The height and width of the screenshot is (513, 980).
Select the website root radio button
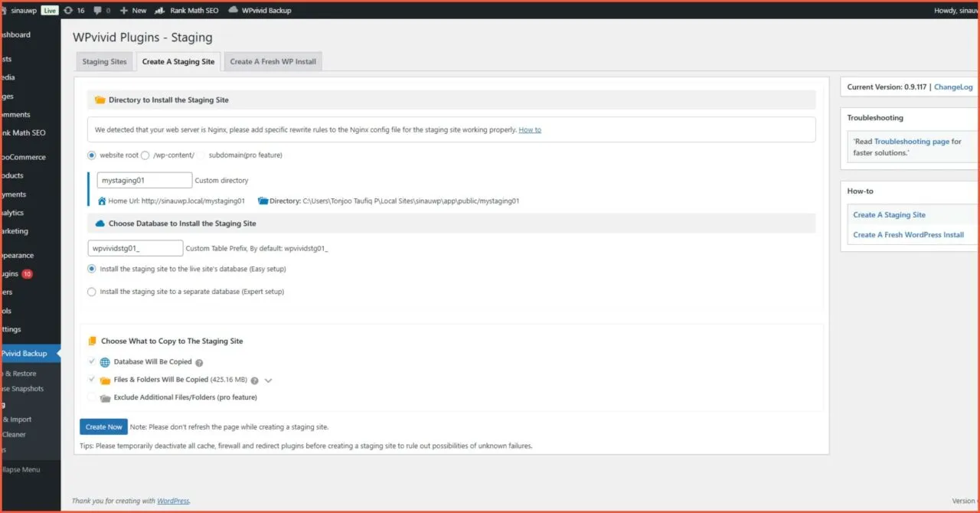coord(92,155)
